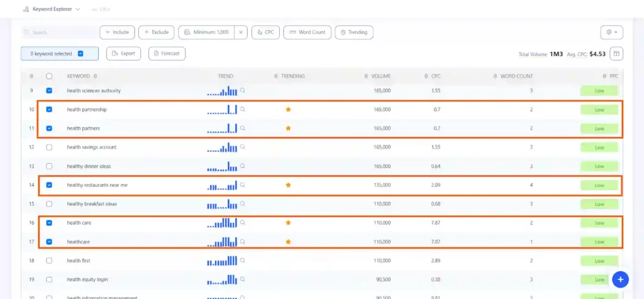
Task: Click the Include filter button
Action: 117,32
